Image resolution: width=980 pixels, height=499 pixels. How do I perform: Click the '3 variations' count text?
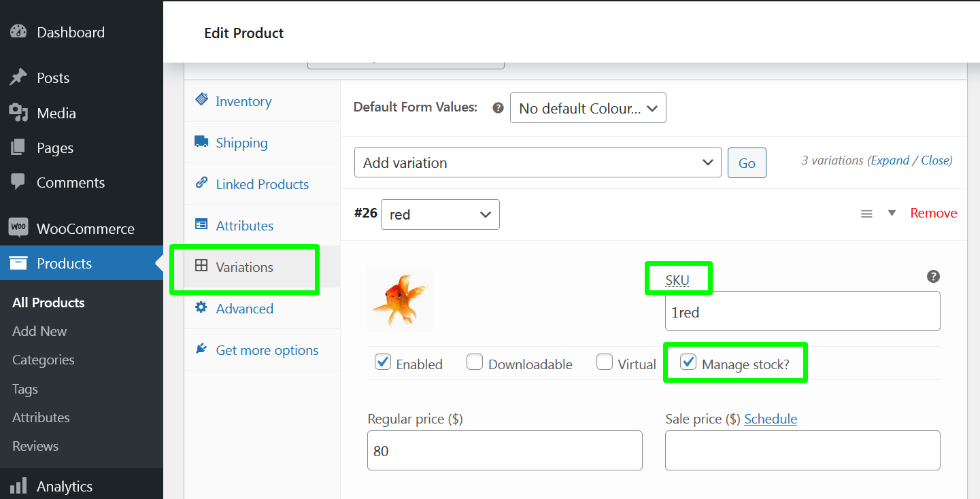[832, 160]
